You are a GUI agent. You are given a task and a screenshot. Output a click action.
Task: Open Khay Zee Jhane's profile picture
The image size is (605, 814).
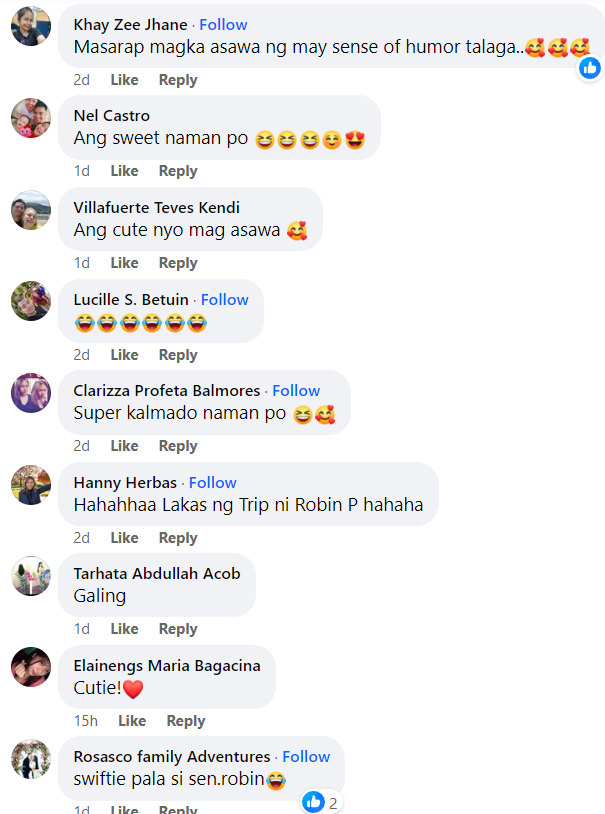pyautogui.click(x=31, y=26)
